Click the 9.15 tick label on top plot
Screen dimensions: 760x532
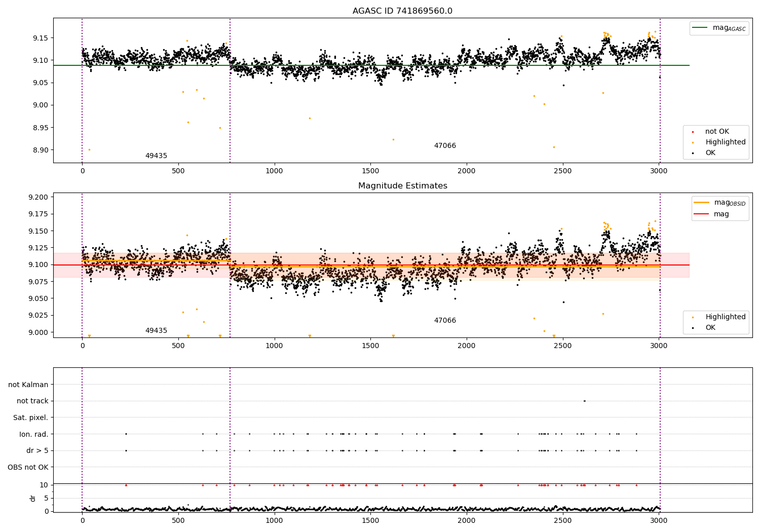tap(41, 38)
